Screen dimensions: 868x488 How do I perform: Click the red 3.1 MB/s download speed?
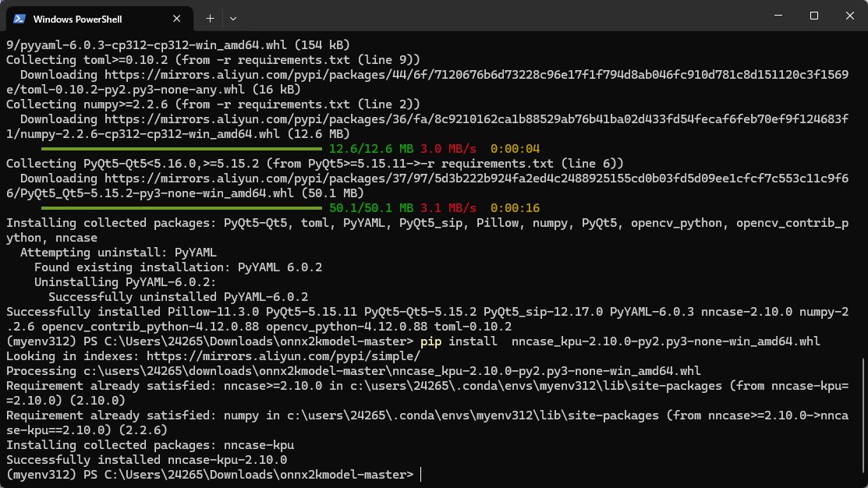point(448,208)
